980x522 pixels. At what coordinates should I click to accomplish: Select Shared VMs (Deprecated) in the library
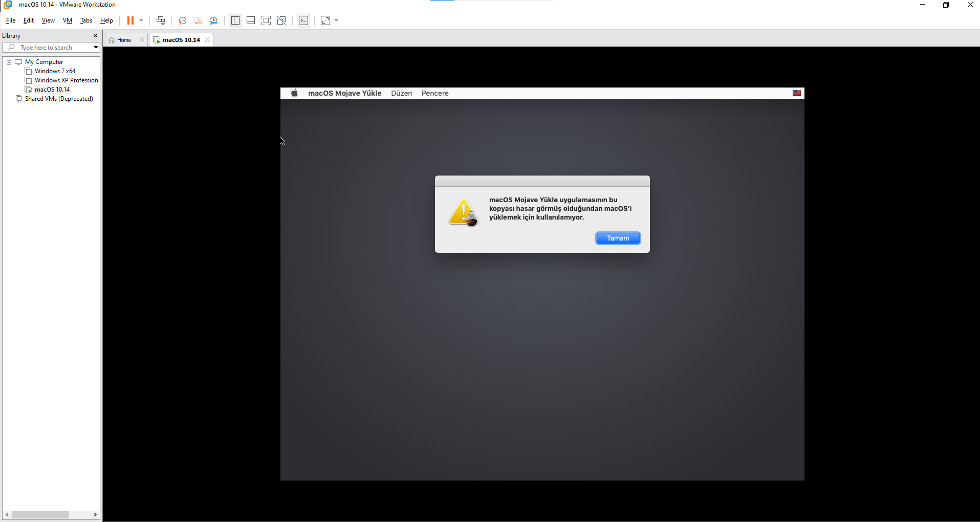tap(59, 99)
